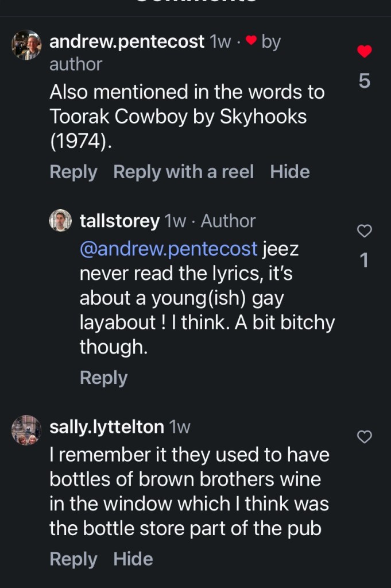This screenshot has height=588, width=391.
Task: Open the andrew.pentecost username link
Action: coord(127,41)
